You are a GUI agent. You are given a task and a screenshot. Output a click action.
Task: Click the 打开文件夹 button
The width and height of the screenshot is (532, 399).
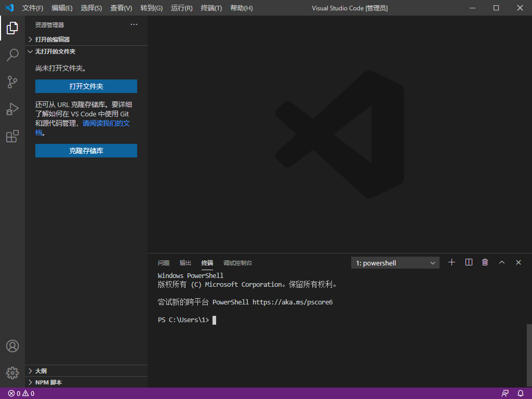[86, 86]
